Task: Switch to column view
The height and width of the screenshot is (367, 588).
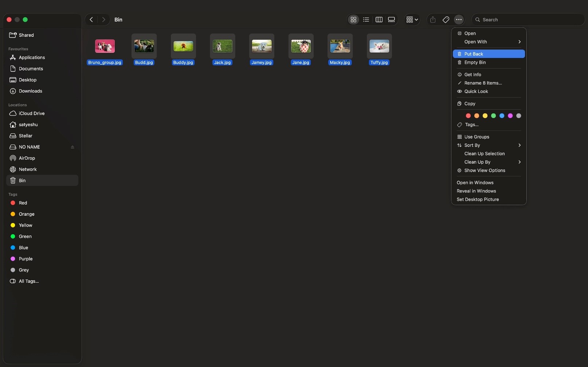Action: pos(379,20)
